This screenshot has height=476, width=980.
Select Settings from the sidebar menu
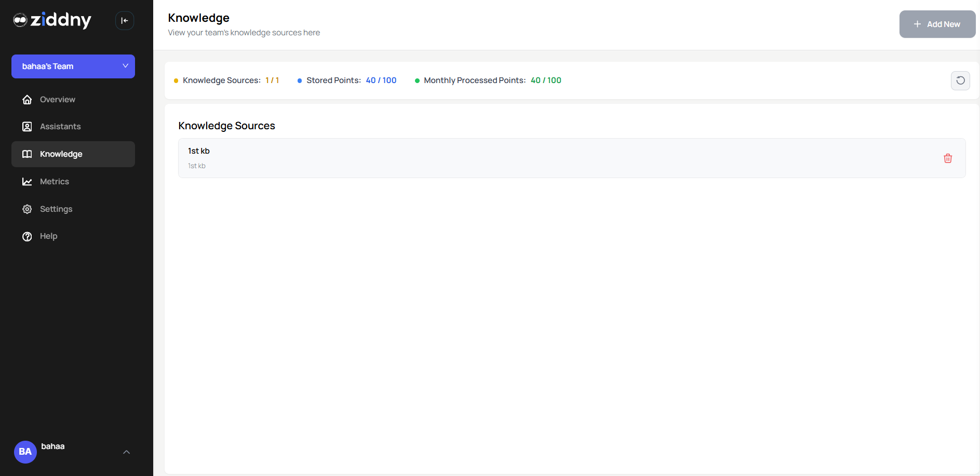coord(56,209)
